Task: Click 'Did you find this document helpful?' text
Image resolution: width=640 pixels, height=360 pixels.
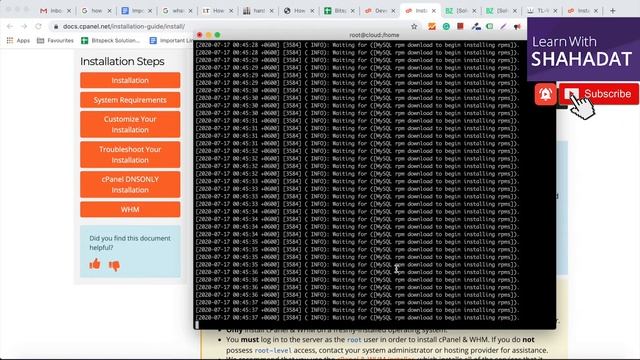Action: coord(130,243)
